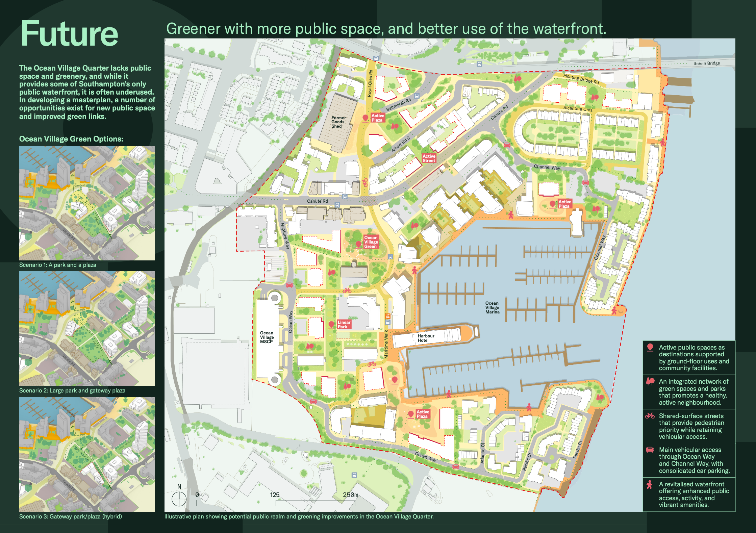The height and width of the screenshot is (533, 756).
Task: Click the location pin beside Ocean Village Green label
Action: (358, 244)
